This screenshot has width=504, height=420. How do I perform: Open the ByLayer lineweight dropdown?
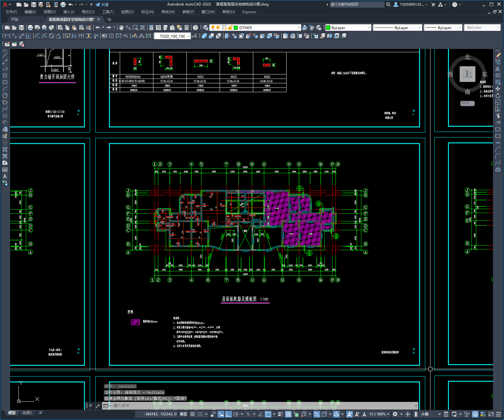point(460,28)
